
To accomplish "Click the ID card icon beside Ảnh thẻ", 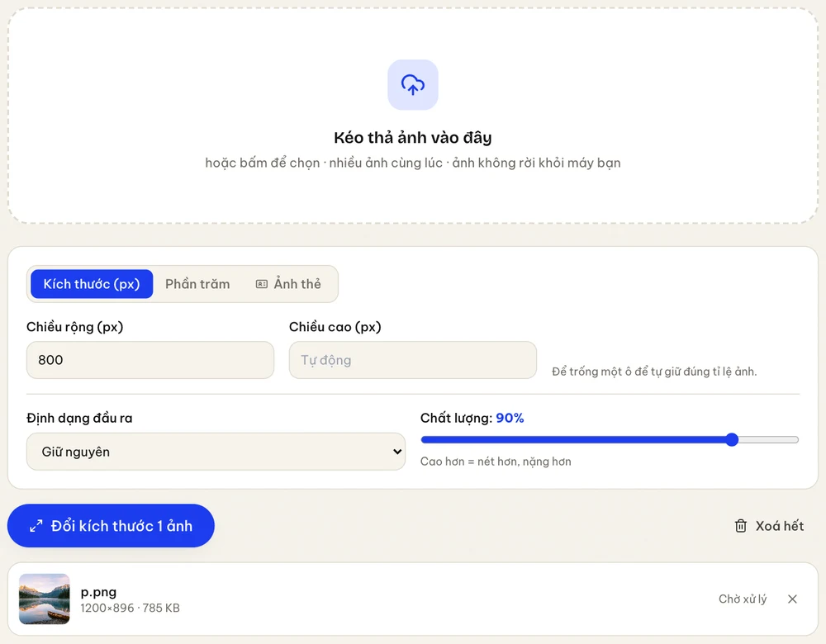I will pyautogui.click(x=261, y=284).
